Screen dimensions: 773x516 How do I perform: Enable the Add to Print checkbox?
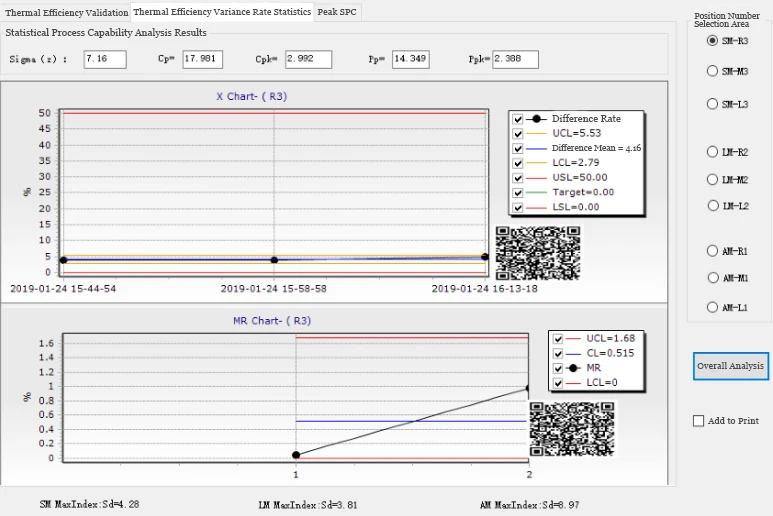[x=698, y=421]
